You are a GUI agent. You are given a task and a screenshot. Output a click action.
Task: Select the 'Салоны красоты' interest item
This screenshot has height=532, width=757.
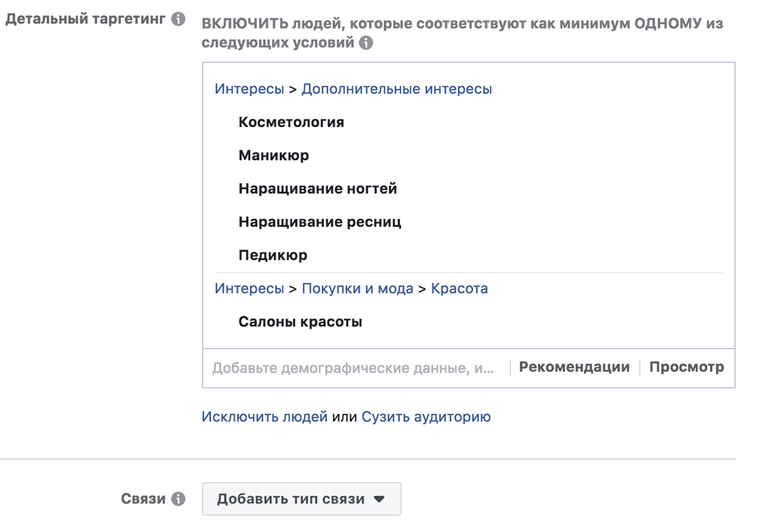[x=300, y=322]
